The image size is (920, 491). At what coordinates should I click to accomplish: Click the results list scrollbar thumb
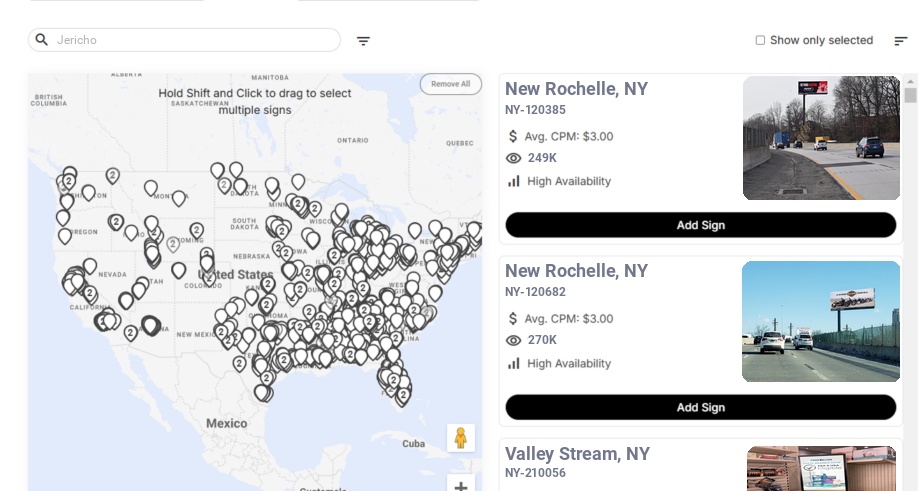pos(910,95)
